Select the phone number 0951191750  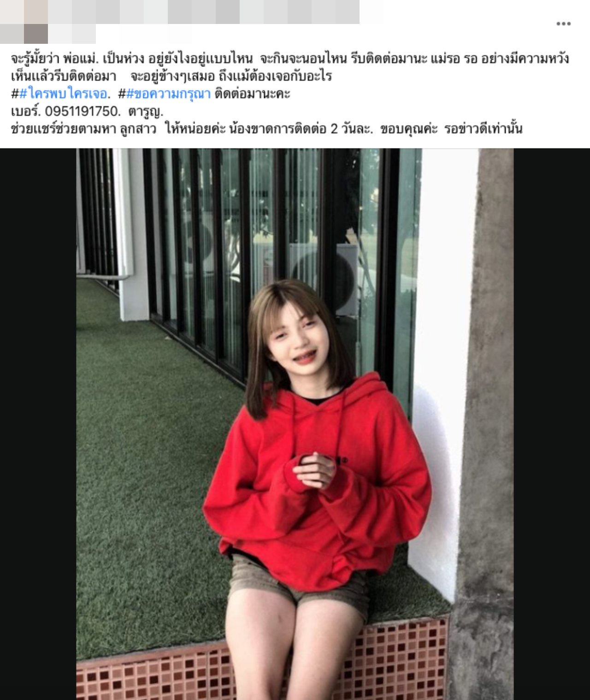click(83, 111)
